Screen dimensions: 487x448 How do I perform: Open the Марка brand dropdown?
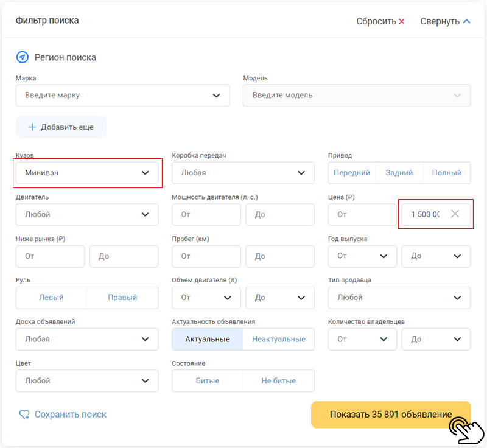pos(122,96)
